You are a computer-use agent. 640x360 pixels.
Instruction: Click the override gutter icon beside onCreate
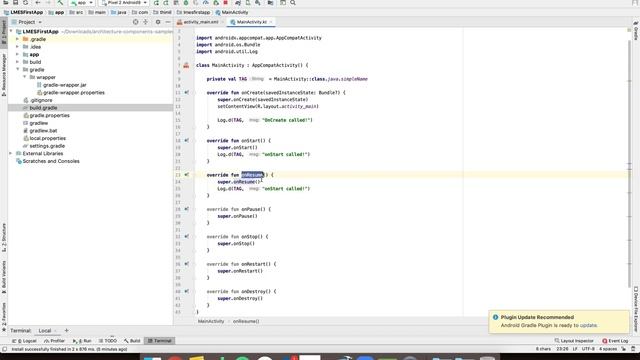(187, 93)
